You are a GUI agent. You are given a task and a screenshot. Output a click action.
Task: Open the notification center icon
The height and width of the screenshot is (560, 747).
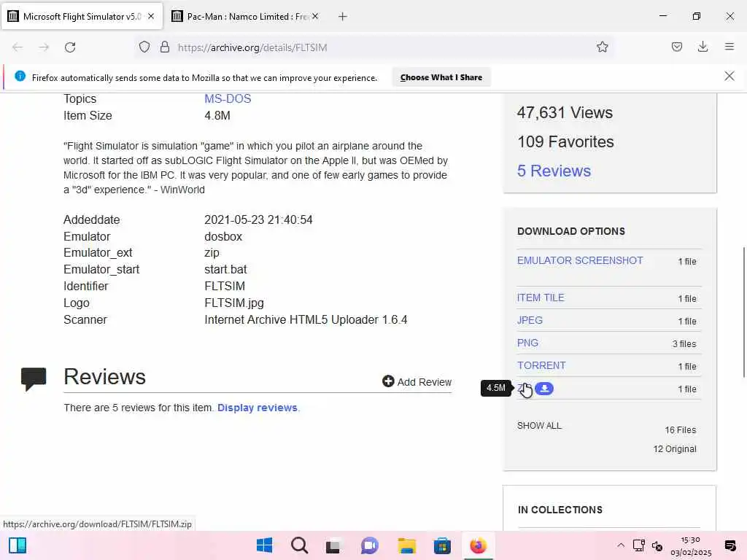point(729,545)
